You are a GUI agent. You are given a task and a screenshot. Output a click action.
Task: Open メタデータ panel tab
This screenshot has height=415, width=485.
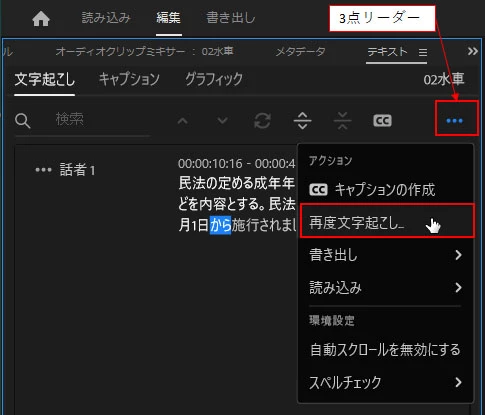point(300,52)
